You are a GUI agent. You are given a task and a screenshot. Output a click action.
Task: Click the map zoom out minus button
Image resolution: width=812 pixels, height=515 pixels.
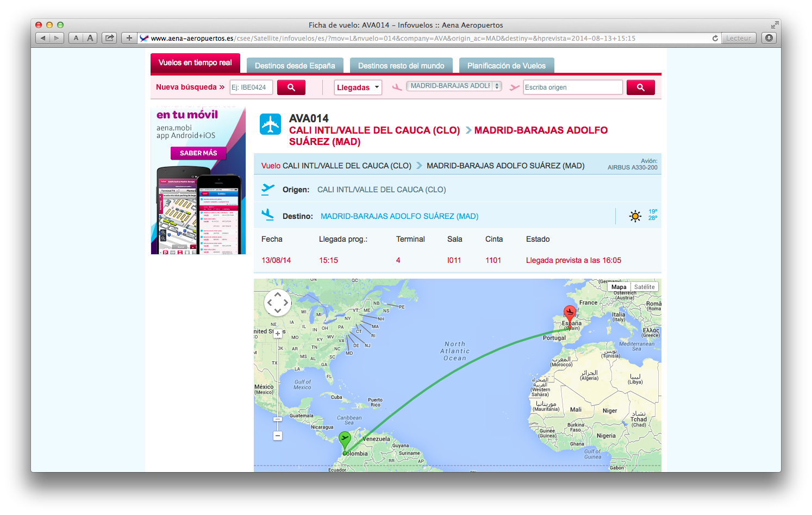(278, 436)
